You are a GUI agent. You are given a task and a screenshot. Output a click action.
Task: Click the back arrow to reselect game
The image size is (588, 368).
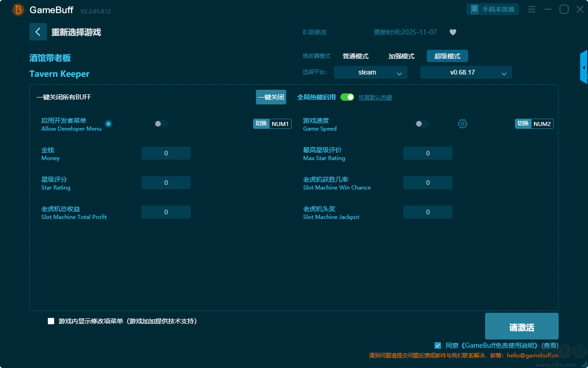click(38, 32)
